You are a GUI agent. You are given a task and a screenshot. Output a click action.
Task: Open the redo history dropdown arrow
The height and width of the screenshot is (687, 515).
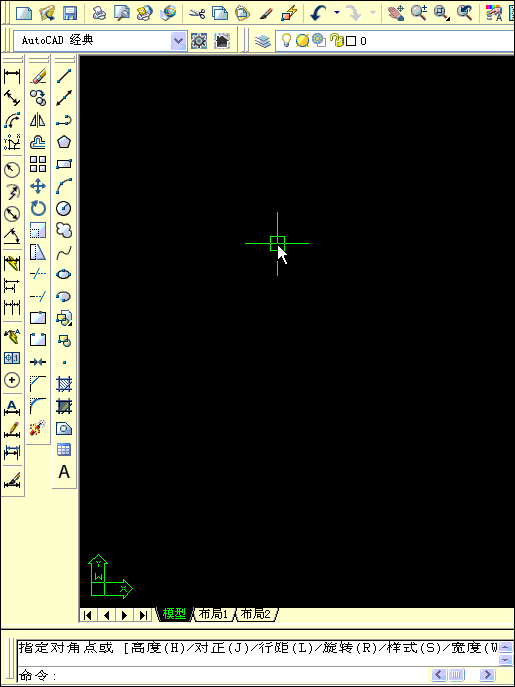[373, 13]
